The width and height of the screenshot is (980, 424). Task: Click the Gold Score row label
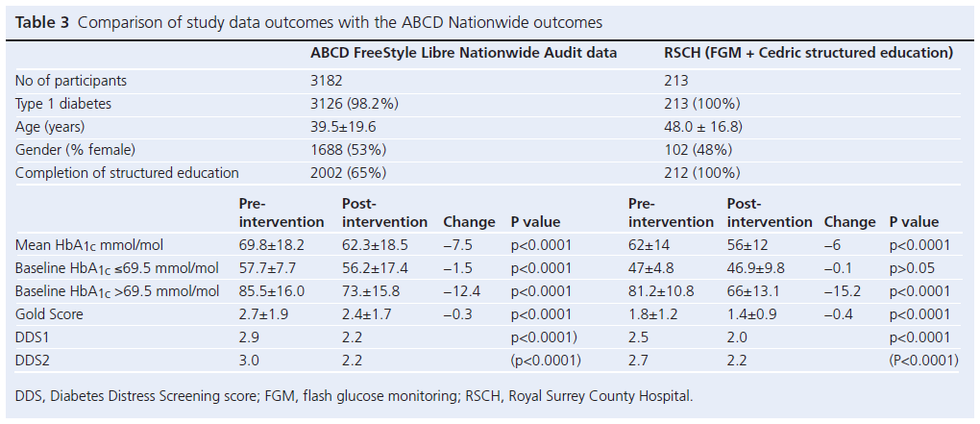[50, 315]
